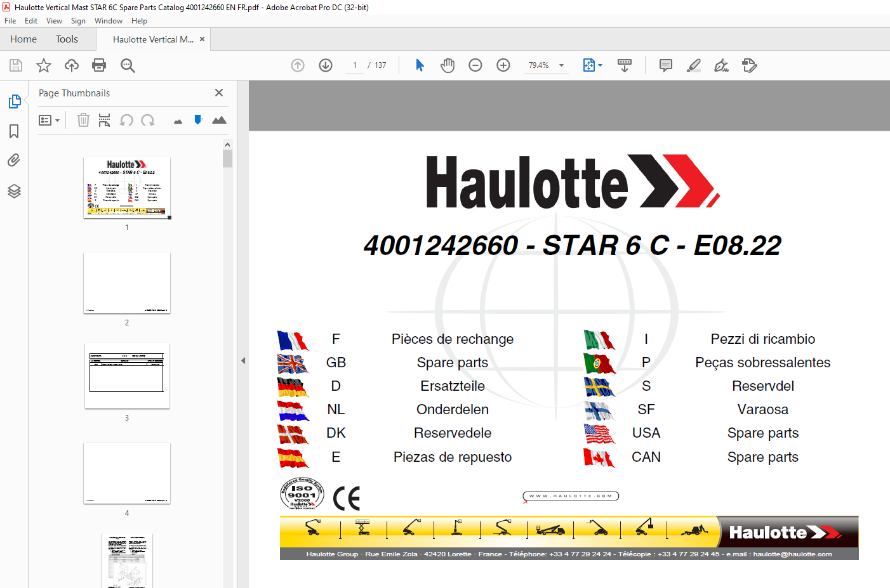Click the 'Varaosa' text
The height and width of the screenshot is (588, 890).
[x=762, y=409]
